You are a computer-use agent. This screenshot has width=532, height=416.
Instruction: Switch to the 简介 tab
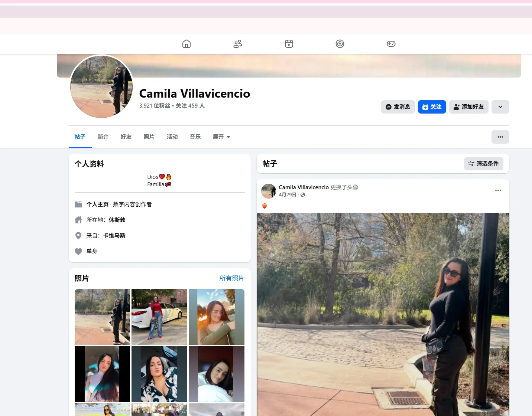pyautogui.click(x=103, y=137)
